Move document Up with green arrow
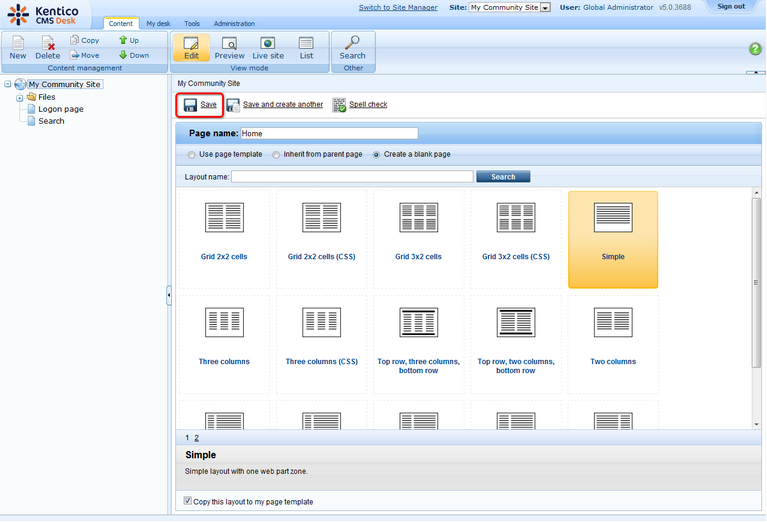 click(129, 40)
